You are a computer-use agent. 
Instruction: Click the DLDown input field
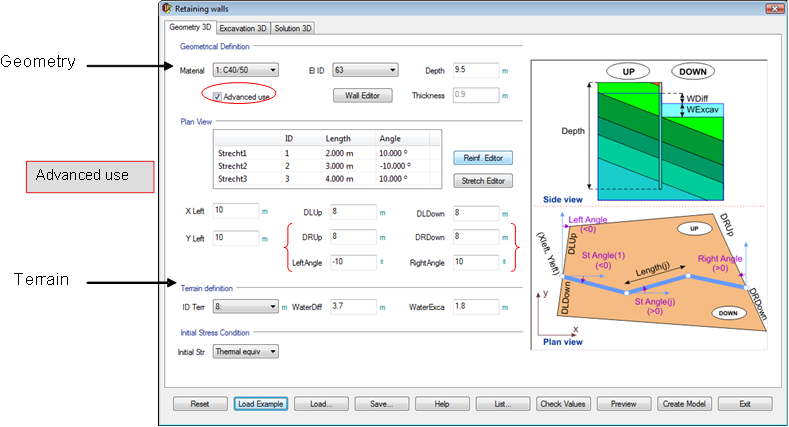click(476, 213)
